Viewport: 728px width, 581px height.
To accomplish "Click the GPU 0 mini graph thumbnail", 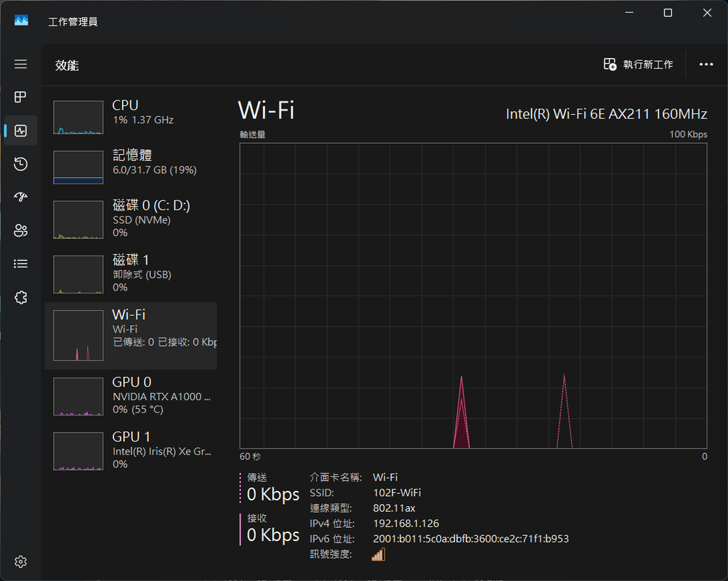I will click(x=78, y=397).
